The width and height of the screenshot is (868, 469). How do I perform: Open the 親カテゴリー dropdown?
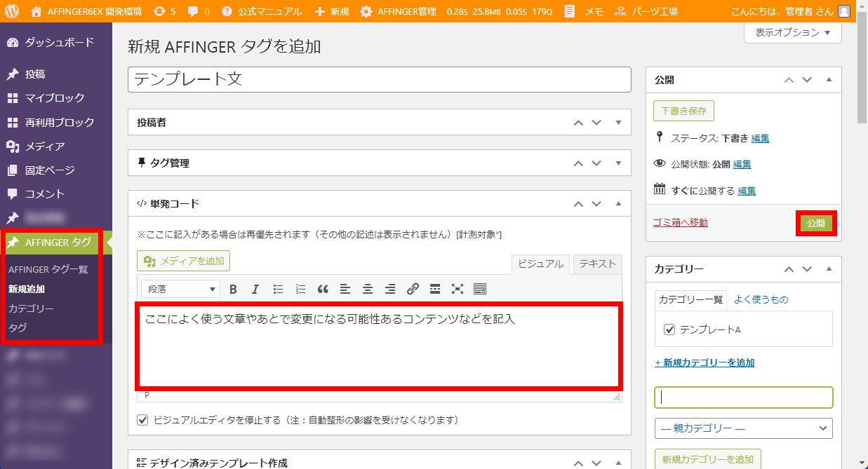pyautogui.click(x=743, y=428)
